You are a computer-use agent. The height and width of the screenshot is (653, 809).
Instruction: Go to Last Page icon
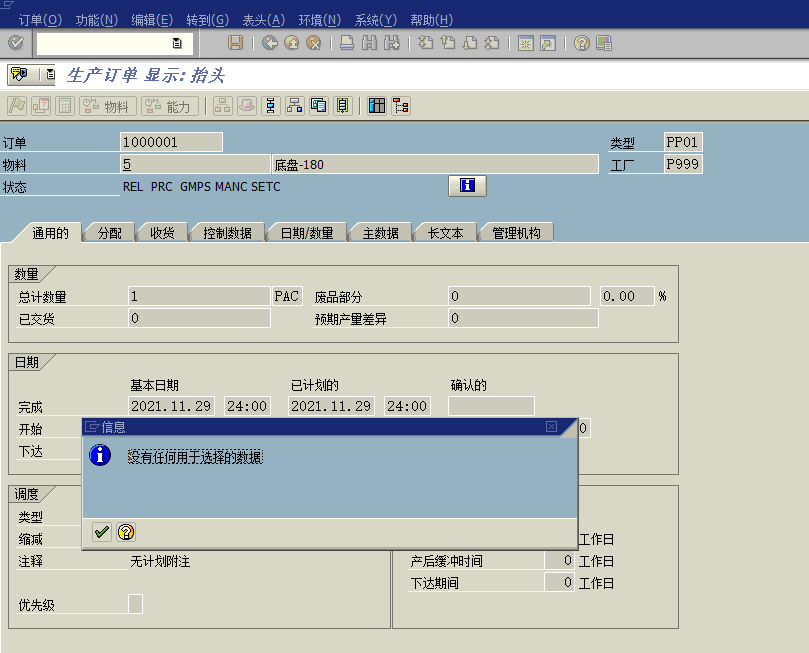[x=492, y=43]
